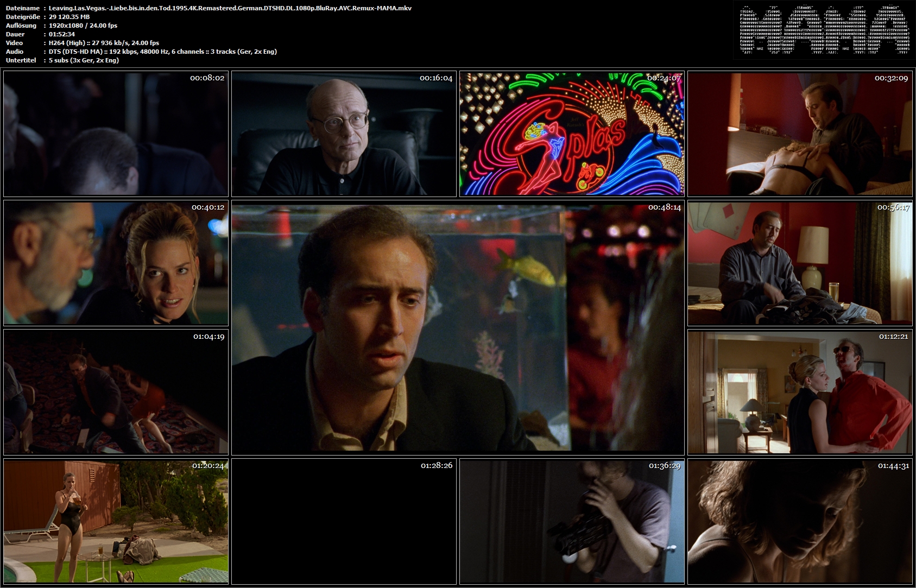Click the black frame at 01:28:26

pyautogui.click(x=344, y=521)
